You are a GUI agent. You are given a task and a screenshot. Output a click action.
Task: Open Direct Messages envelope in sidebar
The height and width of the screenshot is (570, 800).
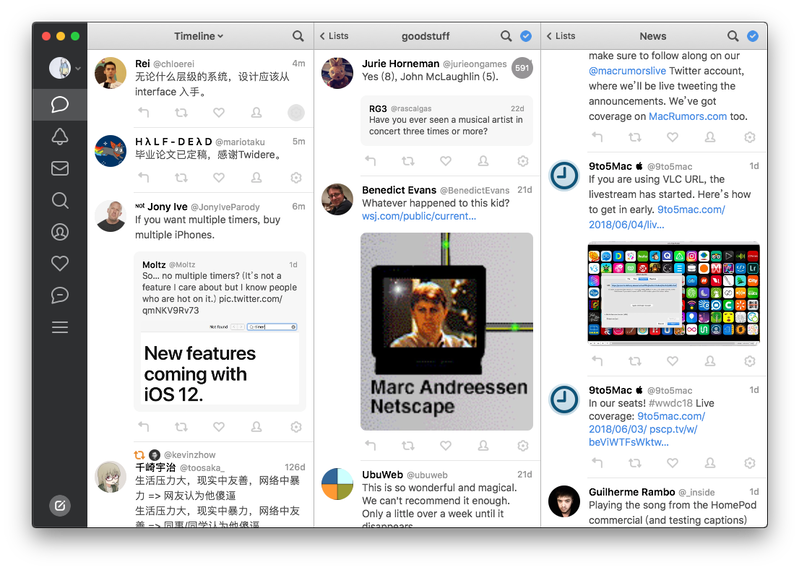click(x=60, y=168)
